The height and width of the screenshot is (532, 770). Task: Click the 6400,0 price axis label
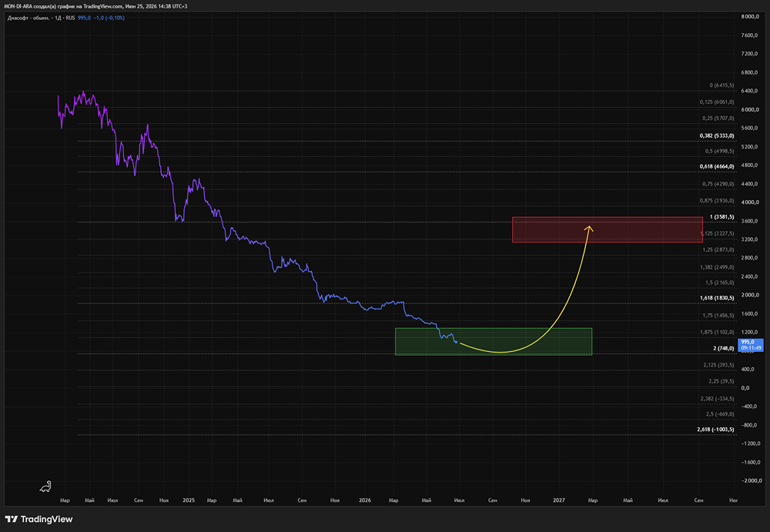(x=750, y=91)
